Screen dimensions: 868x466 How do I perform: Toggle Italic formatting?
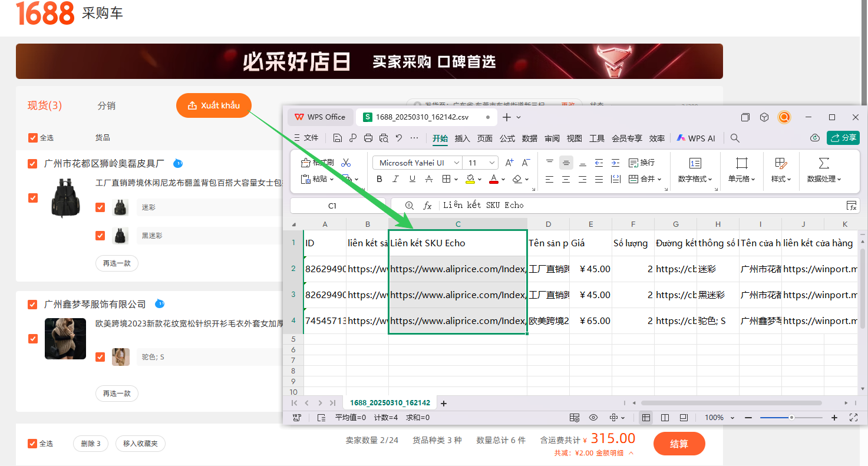pos(395,179)
